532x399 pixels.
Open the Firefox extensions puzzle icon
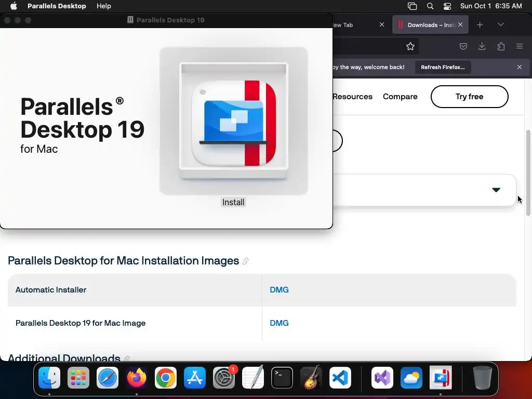coord(501,46)
